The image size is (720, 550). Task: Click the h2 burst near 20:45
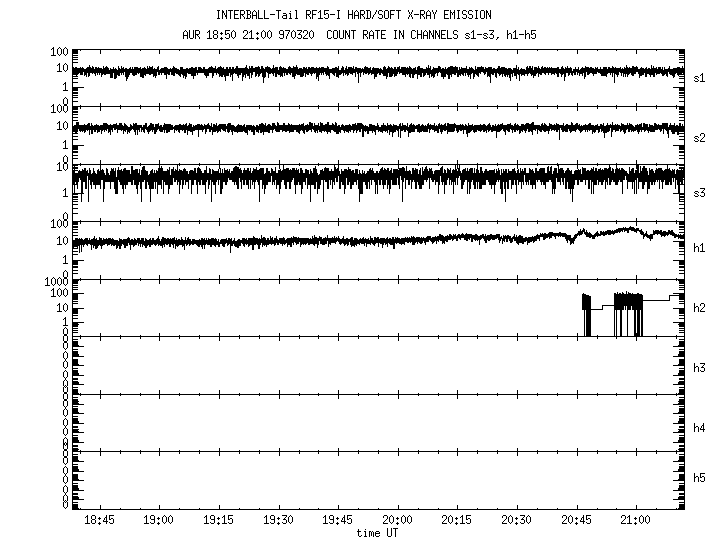[x=586, y=312]
